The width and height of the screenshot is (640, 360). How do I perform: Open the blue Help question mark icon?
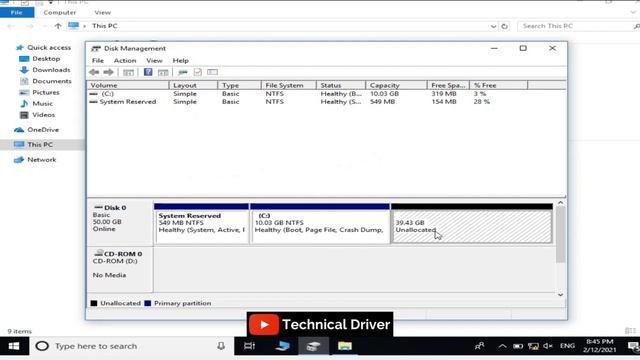click(148, 72)
